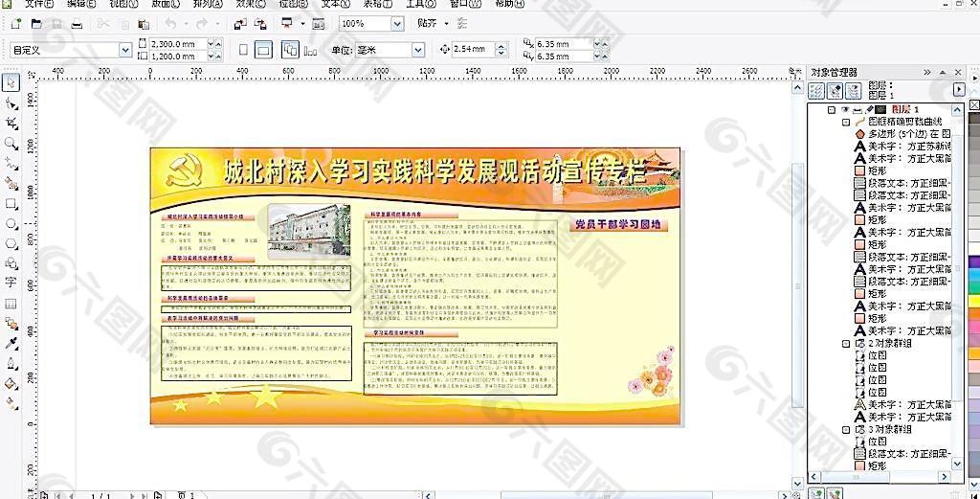Choose the Text tool in toolbox
Screen dimensions: 980x499
click(11, 282)
